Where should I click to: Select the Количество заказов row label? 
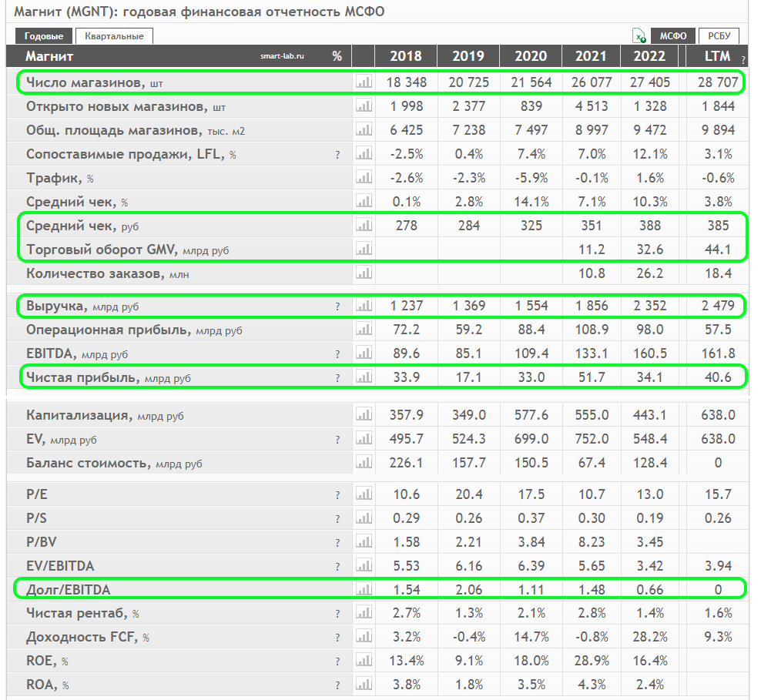[107, 273]
